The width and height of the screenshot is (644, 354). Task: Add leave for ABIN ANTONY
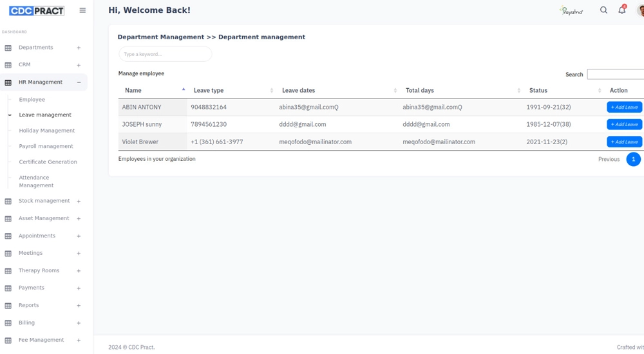click(623, 107)
